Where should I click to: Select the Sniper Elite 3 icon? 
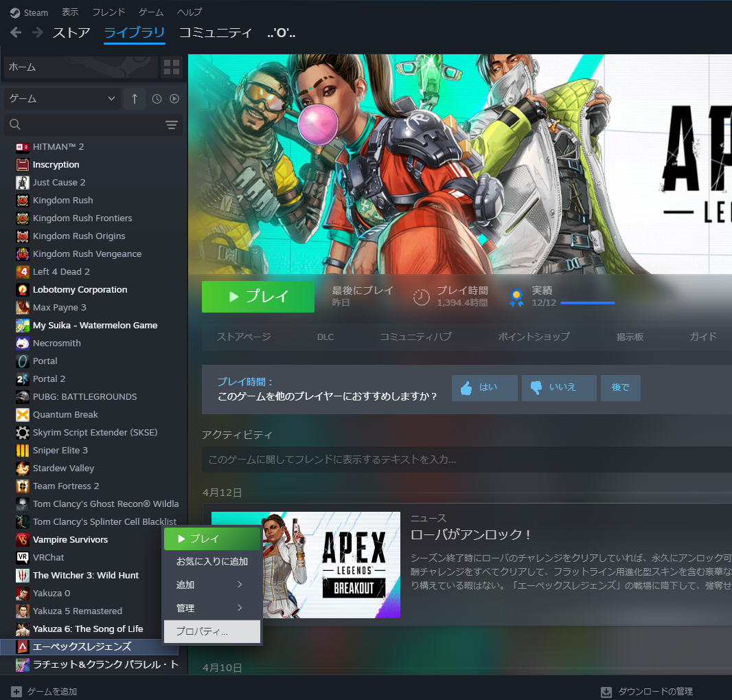click(x=23, y=451)
